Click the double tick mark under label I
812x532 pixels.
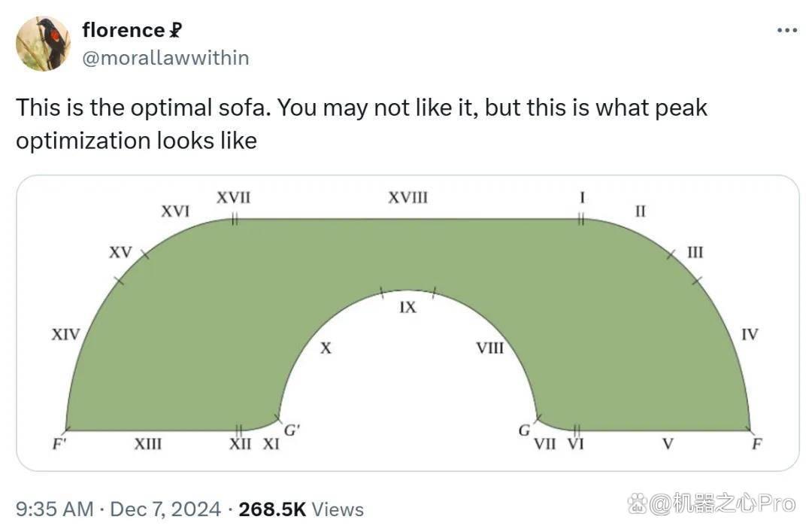click(x=581, y=220)
